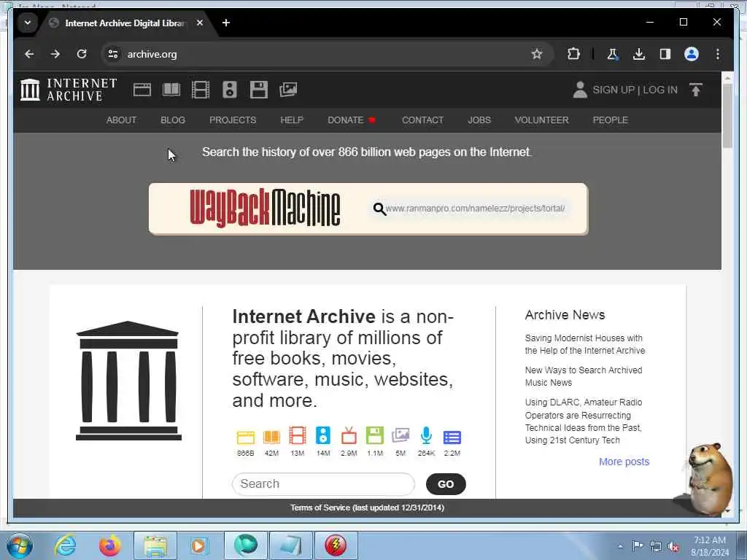Click the SIGN UP link

pyautogui.click(x=614, y=90)
